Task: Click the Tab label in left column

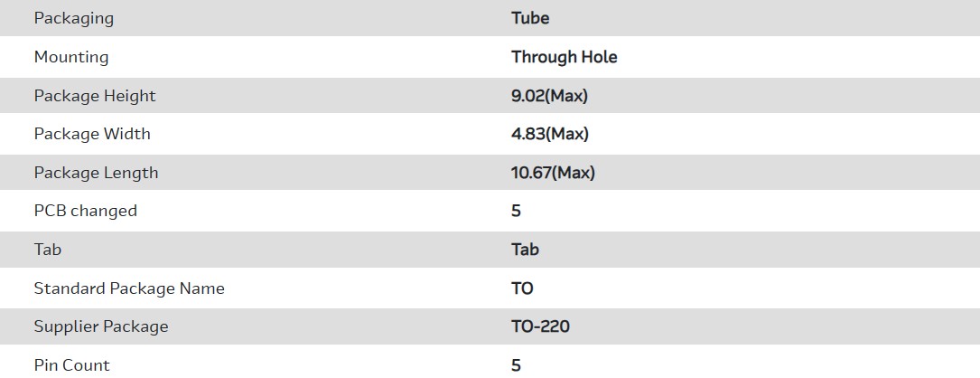Action: pyautogui.click(x=48, y=250)
